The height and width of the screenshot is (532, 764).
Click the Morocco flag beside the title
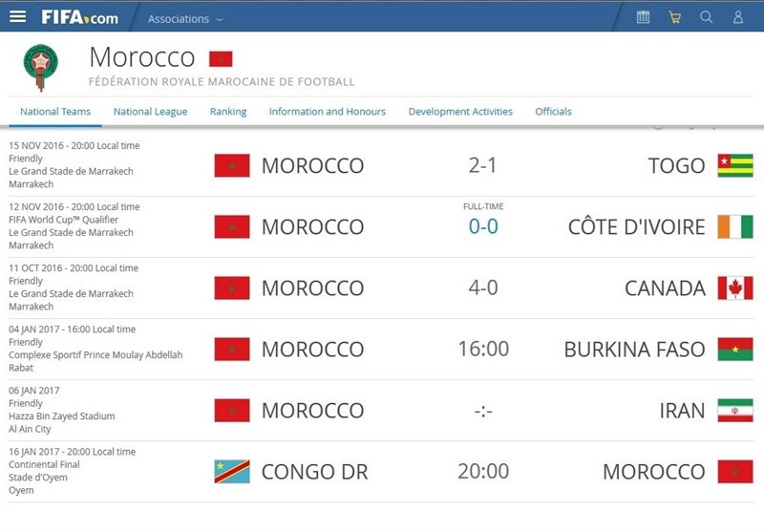point(221,59)
